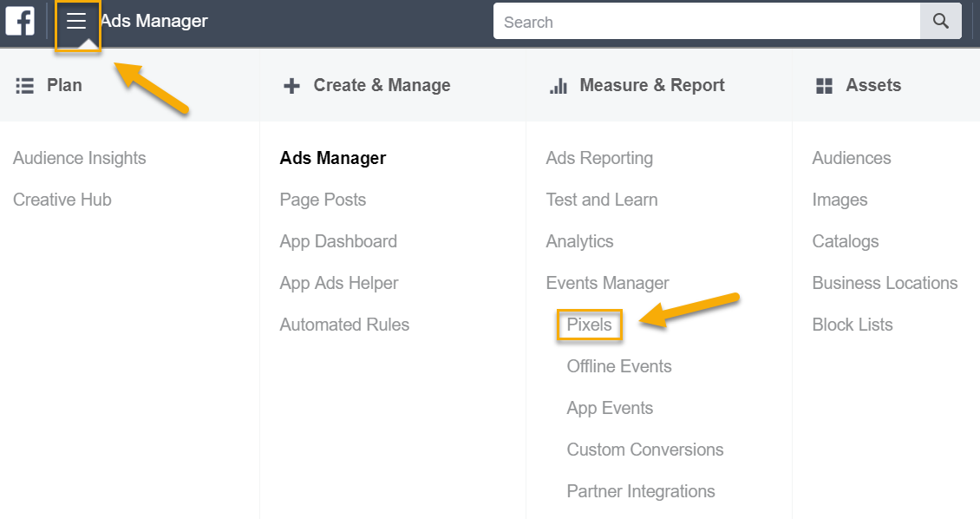
Task: Open Custom Conversions
Action: [x=645, y=450]
